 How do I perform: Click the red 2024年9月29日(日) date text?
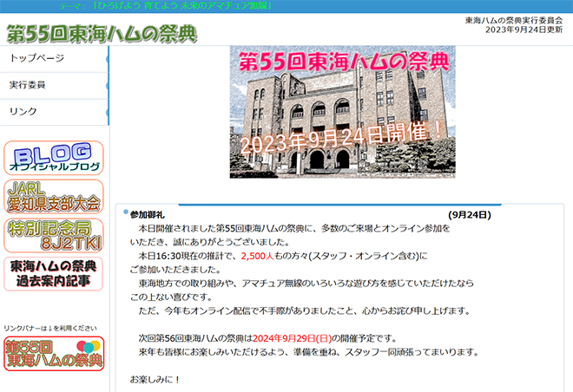[x=292, y=338]
